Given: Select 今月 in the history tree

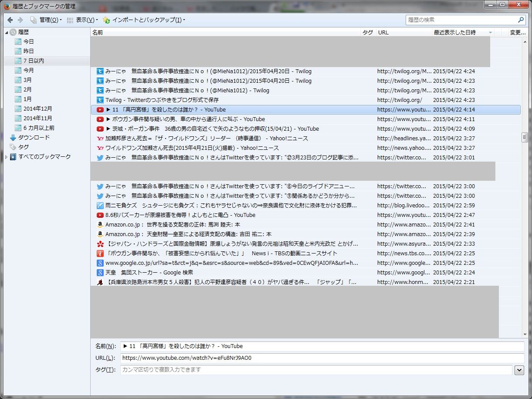Looking at the screenshot, I should tap(28, 71).
